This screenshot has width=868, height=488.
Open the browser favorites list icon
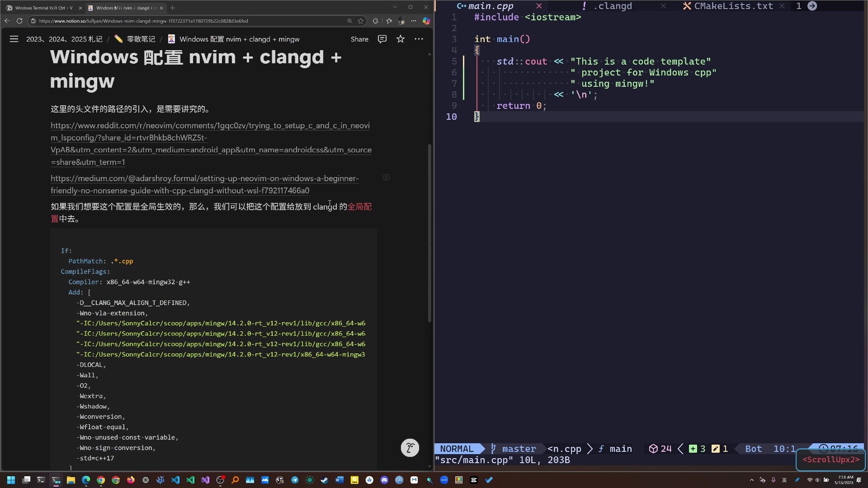[x=389, y=21]
